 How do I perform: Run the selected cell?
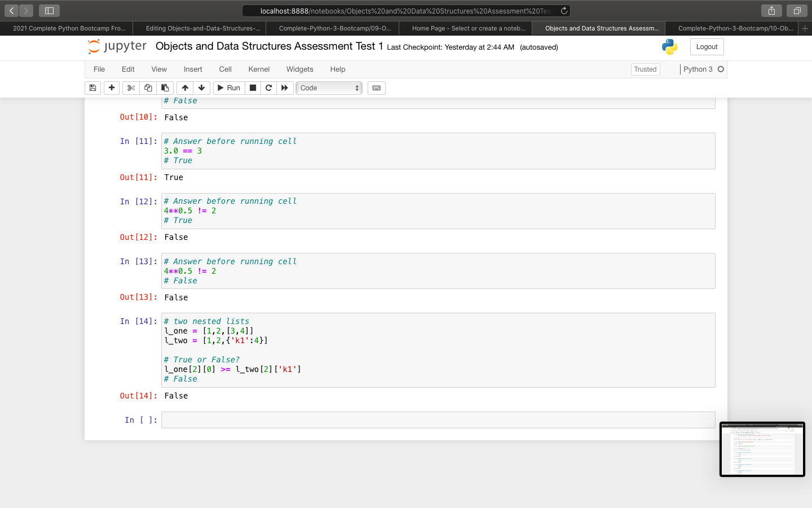228,87
